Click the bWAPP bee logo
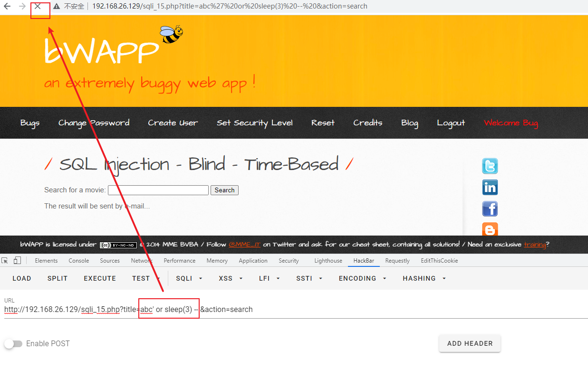 pos(171,33)
